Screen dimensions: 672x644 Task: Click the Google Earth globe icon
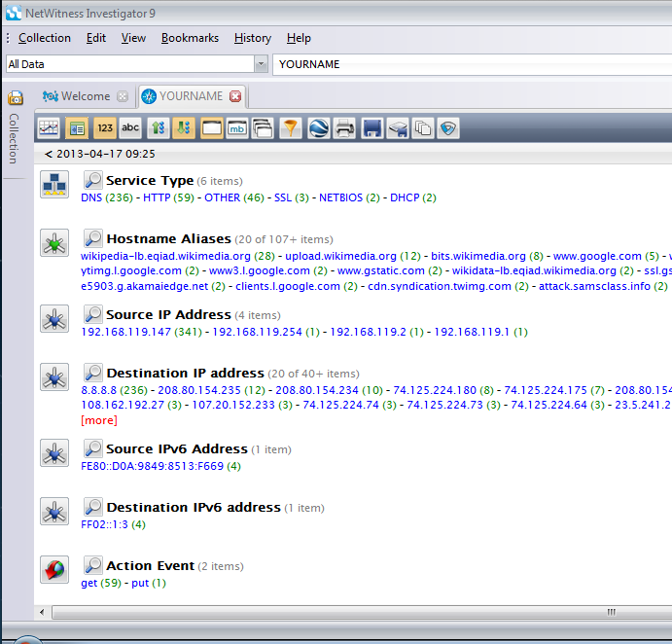(x=317, y=127)
